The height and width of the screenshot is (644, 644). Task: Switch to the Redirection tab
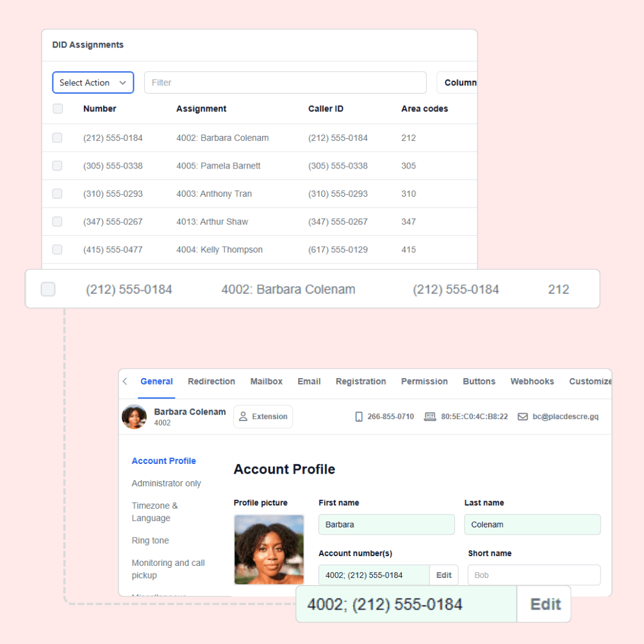(x=211, y=381)
